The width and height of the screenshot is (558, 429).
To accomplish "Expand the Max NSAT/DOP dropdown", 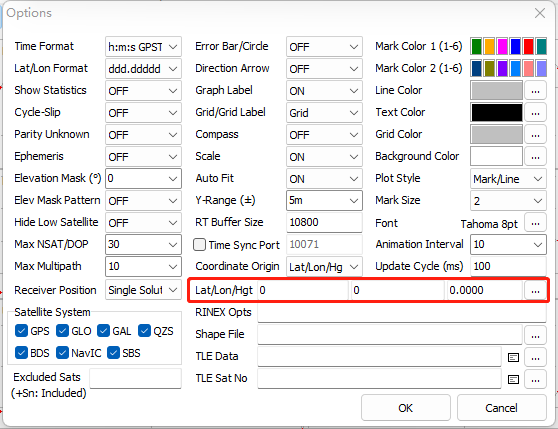I will click(x=143, y=244).
